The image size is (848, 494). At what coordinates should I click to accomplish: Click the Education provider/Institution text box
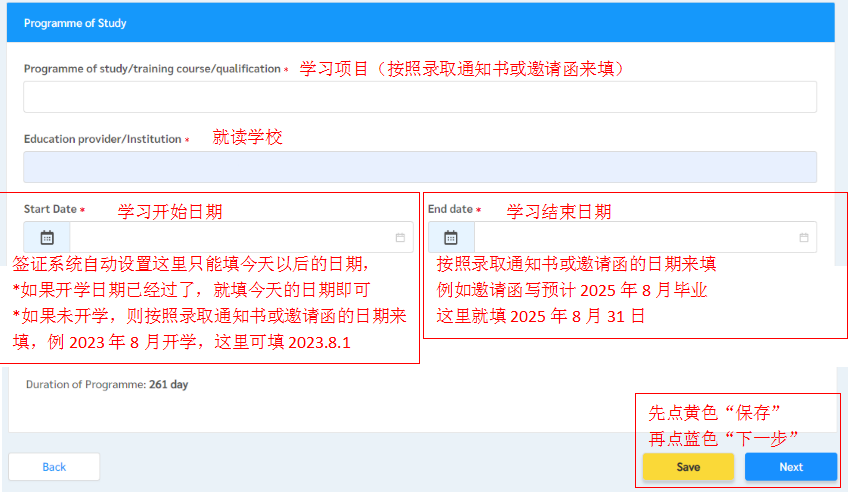[420, 167]
